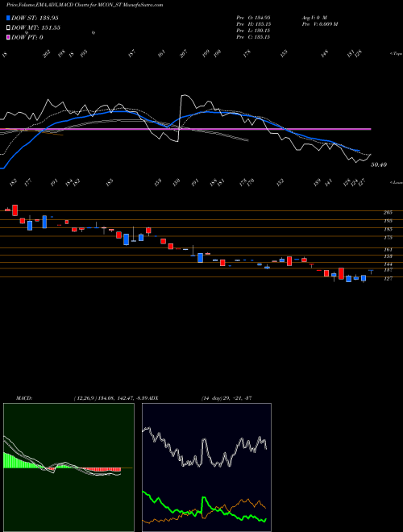The width and height of the screenshot is (403, 532).
Task: Click the rotated 207 label above the price spike
Action: [x=183, y=54]
